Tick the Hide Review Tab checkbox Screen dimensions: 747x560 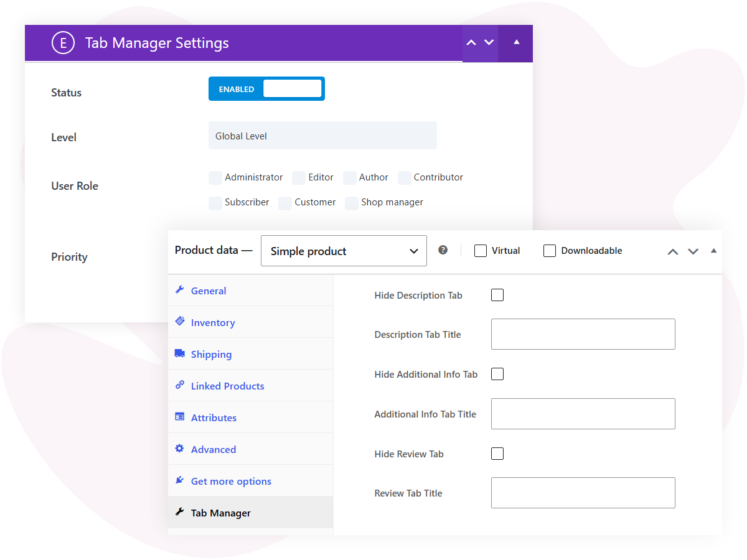point(497,454)
